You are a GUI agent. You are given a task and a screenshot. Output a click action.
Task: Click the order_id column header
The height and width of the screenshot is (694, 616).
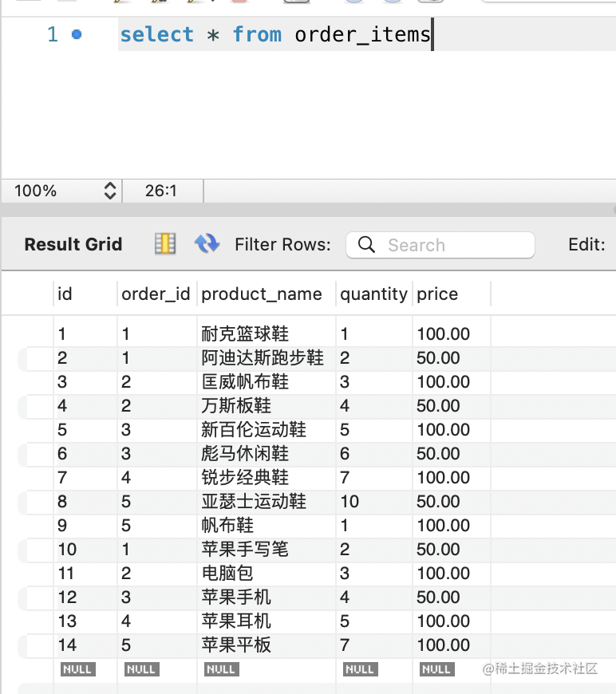156,294
